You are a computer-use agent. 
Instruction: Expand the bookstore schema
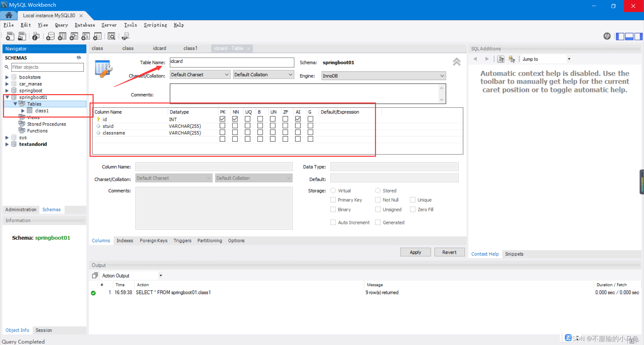(7, 77)
